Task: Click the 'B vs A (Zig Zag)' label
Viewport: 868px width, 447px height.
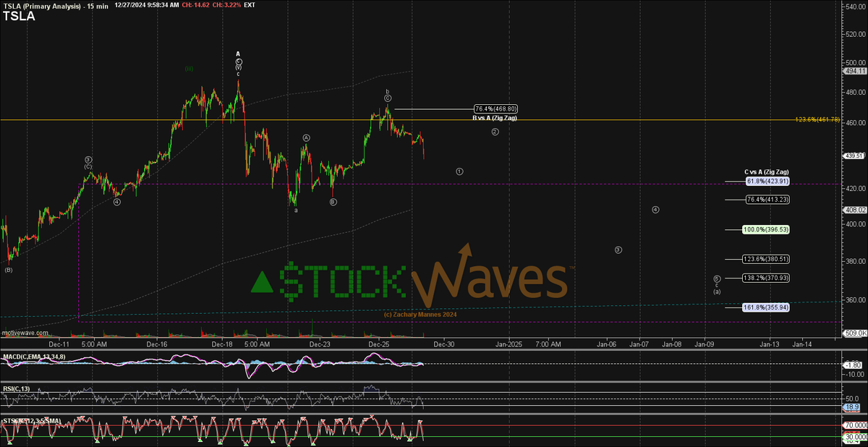Action: tap(495, 116)
